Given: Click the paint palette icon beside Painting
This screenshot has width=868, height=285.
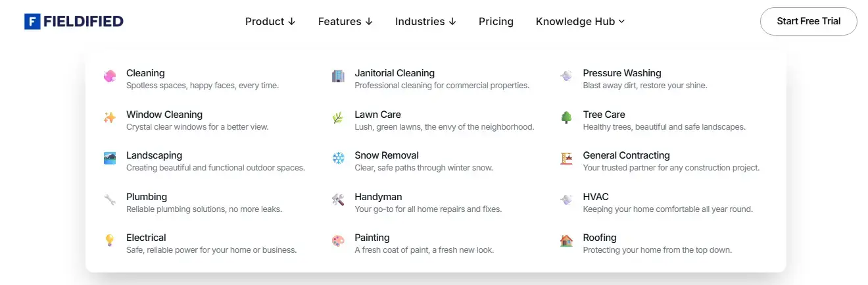Looking at the screenshot, I should click(x=338, y=241).
